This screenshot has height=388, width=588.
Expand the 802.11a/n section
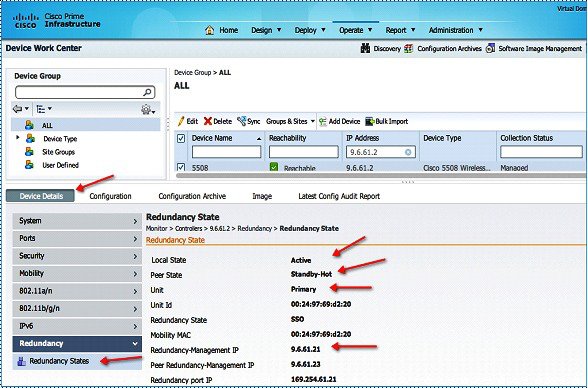(x=77, y=291)
